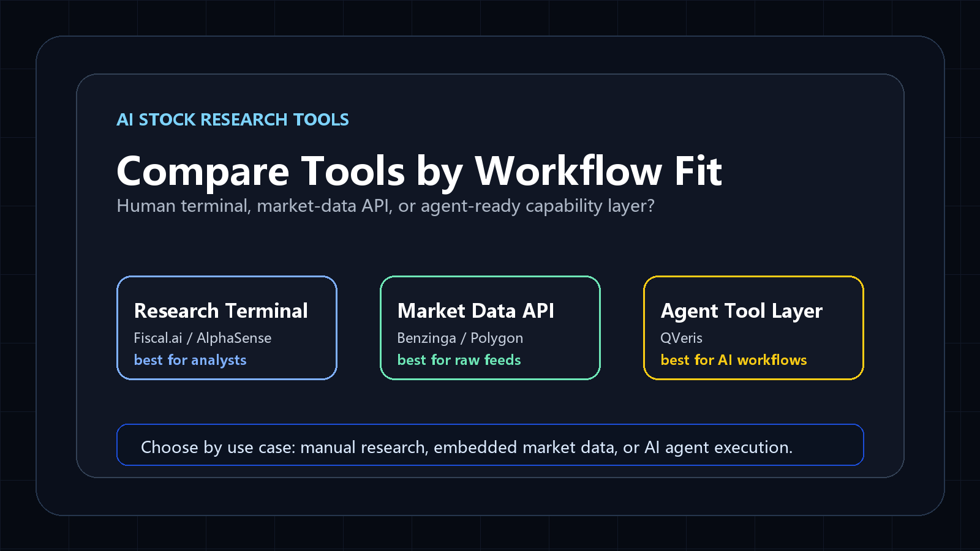Select the Agent Tool Layer card
Viewport: 980px width, 551px height.
[753, 328]
